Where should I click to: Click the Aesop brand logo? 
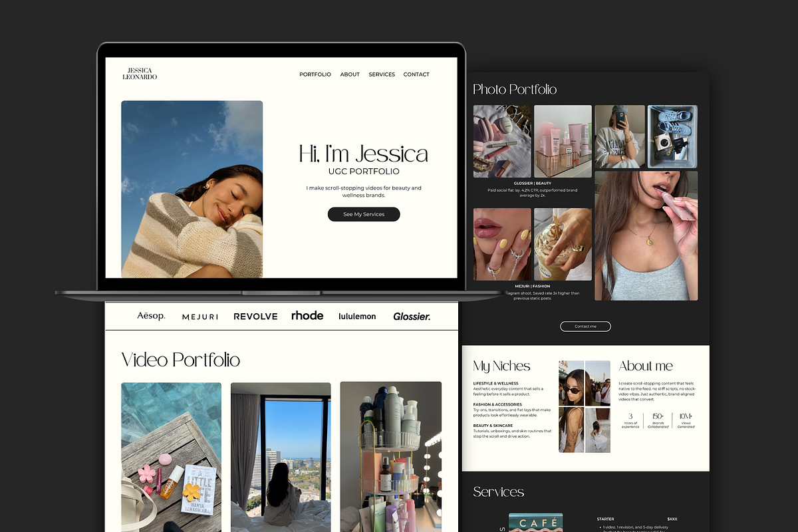coord(151,316)
